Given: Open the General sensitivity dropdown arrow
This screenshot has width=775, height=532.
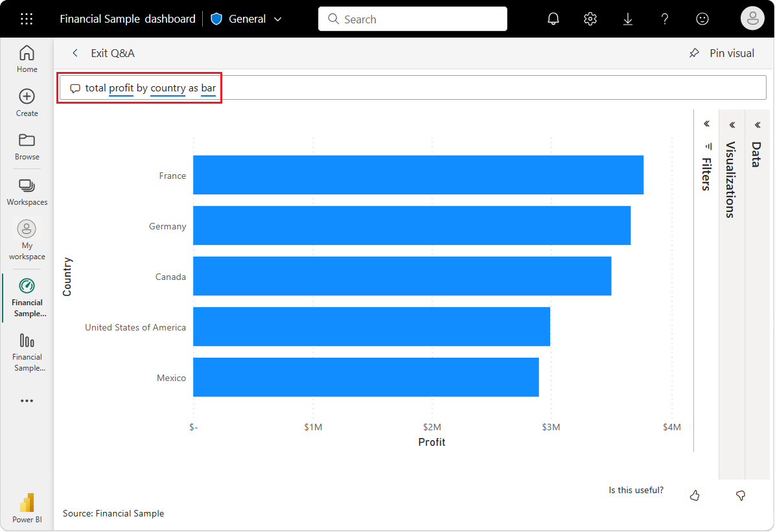Looking at the screenshot, I should pyautogui.click(x=278, y=19).
